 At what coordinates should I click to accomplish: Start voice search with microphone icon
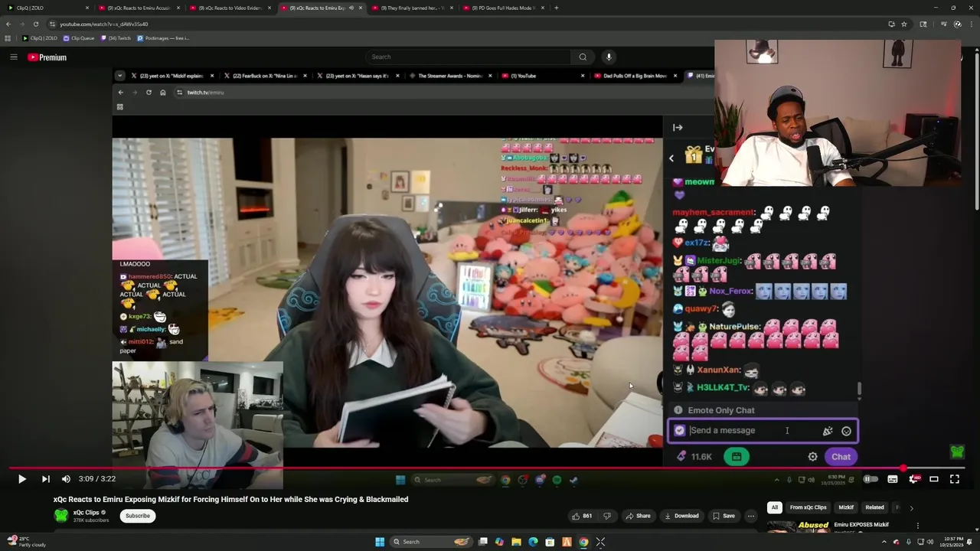coord(609,57)
